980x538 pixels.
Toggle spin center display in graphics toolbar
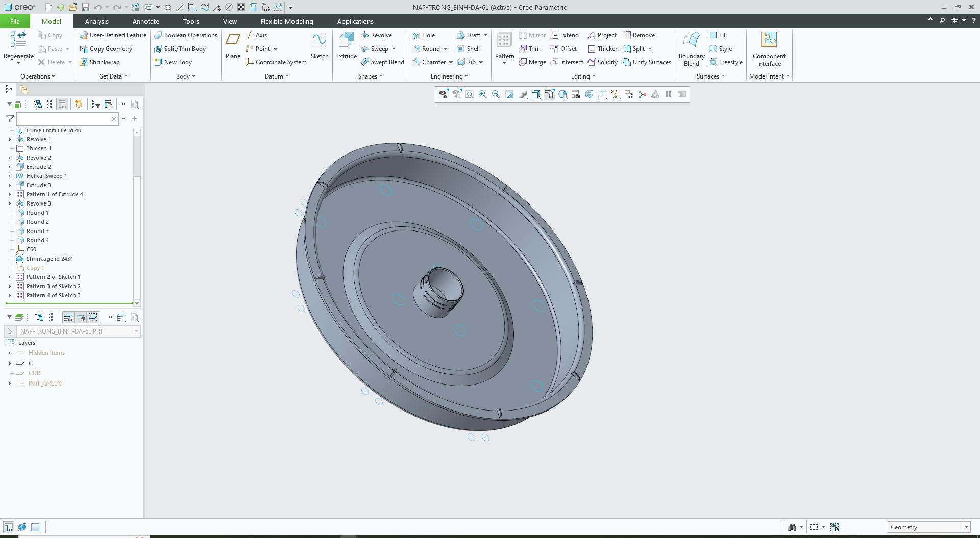point(642,94)
